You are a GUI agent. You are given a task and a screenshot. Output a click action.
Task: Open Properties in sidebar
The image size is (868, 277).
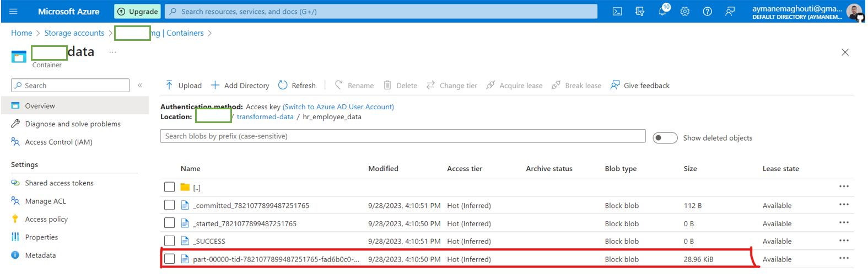[x=41, y=237]
